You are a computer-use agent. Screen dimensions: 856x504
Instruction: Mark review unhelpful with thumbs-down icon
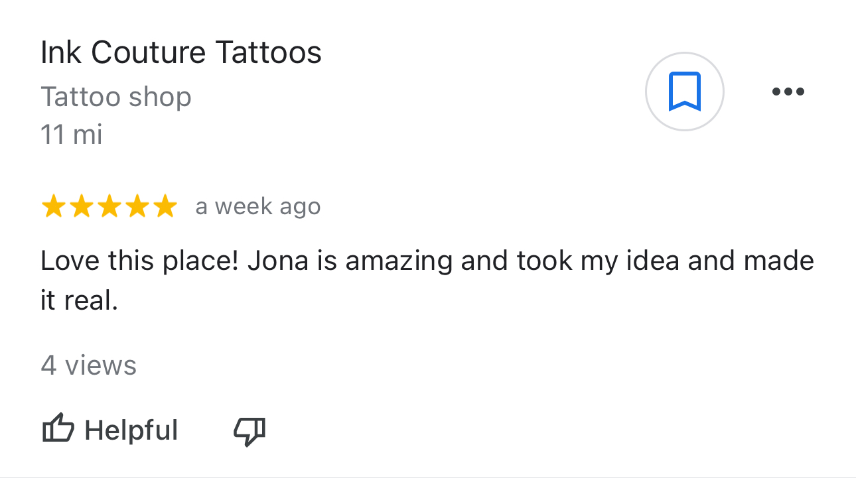click(250, 431)
